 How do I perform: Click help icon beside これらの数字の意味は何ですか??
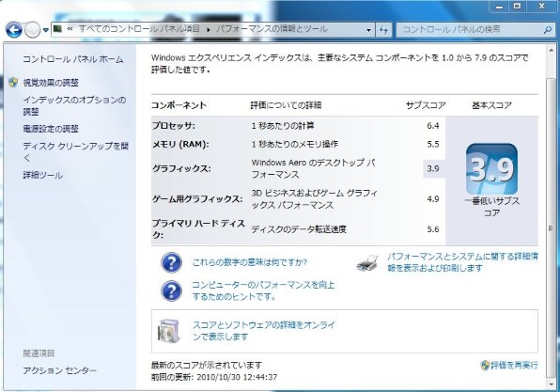pos(171,262)
